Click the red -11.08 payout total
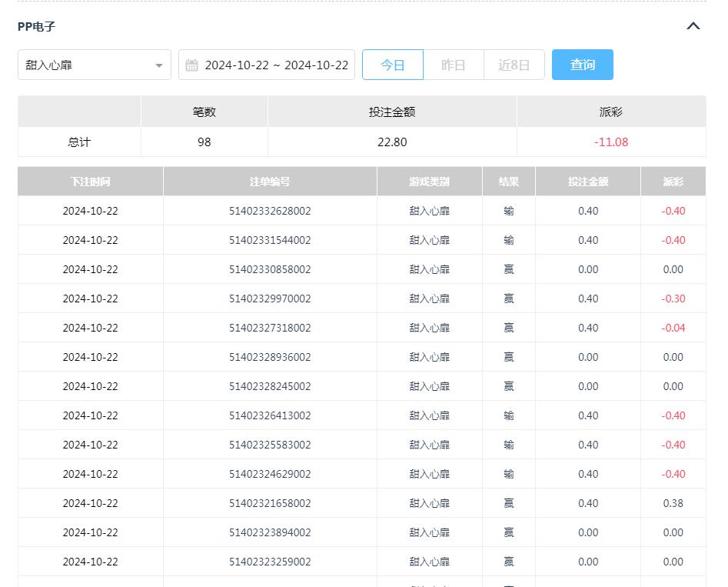The height and width of the screenshot is (587, 728). point(610,142)
